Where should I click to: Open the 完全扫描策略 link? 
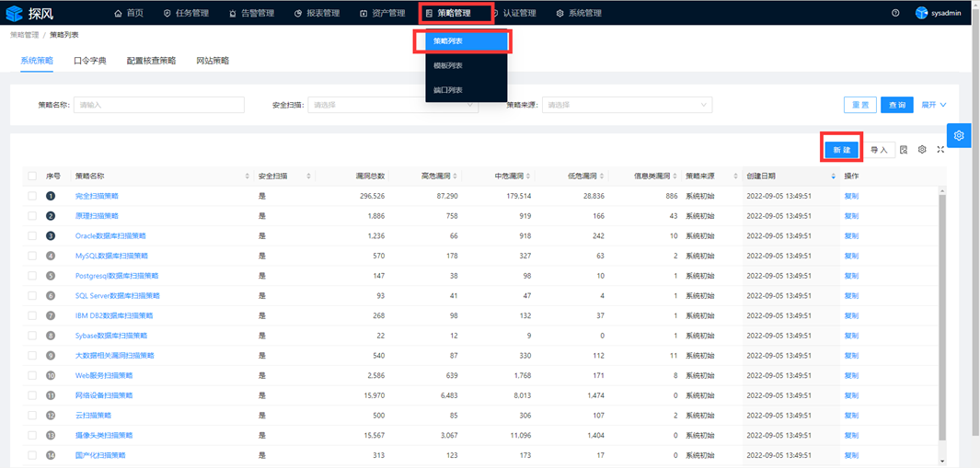(97, 196)
